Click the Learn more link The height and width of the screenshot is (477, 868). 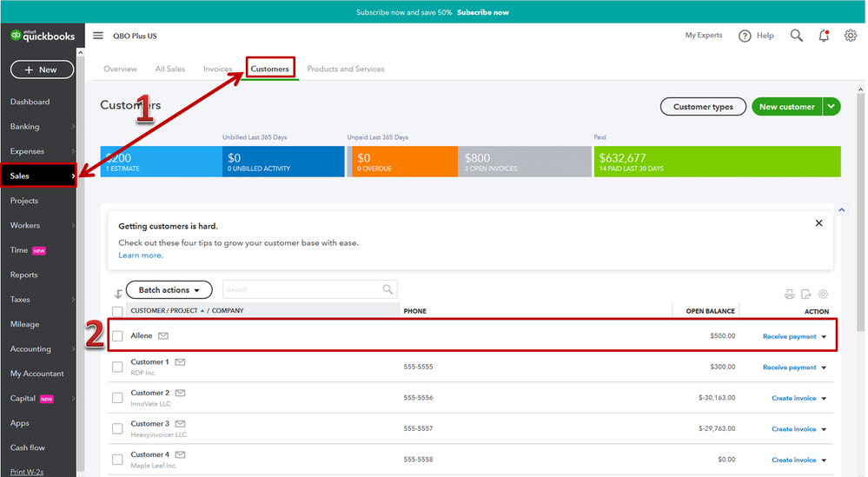(x=141, y=255)
